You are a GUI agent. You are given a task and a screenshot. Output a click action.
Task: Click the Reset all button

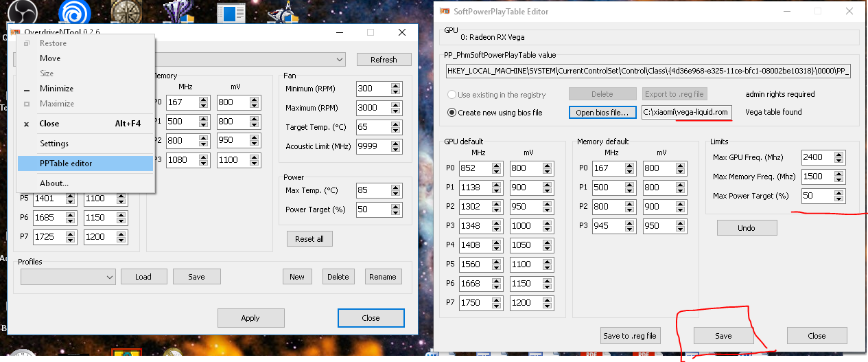[309, 239]
